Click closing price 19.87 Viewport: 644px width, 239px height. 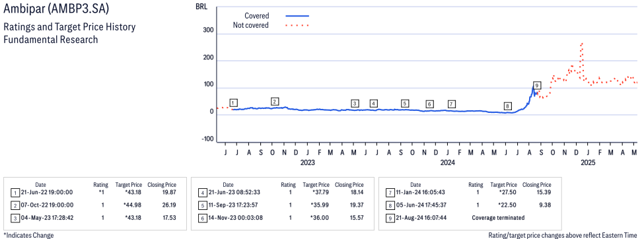169,192
